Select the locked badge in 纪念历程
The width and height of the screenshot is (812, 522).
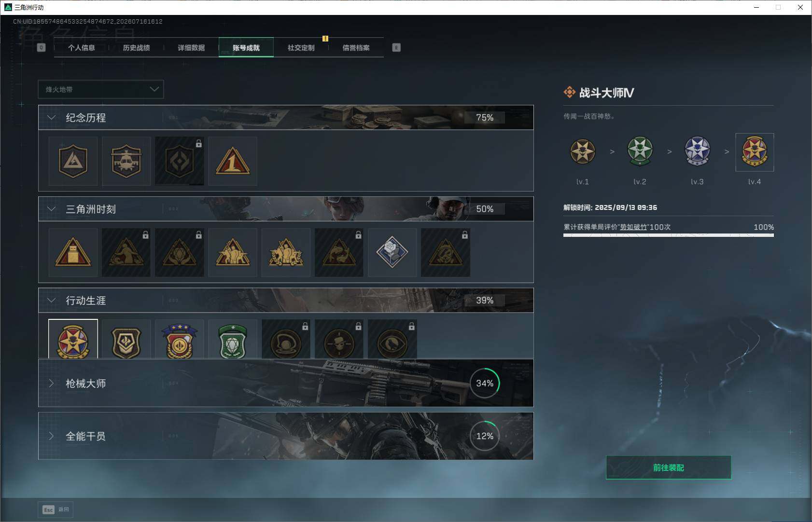[x=180, y=161]
